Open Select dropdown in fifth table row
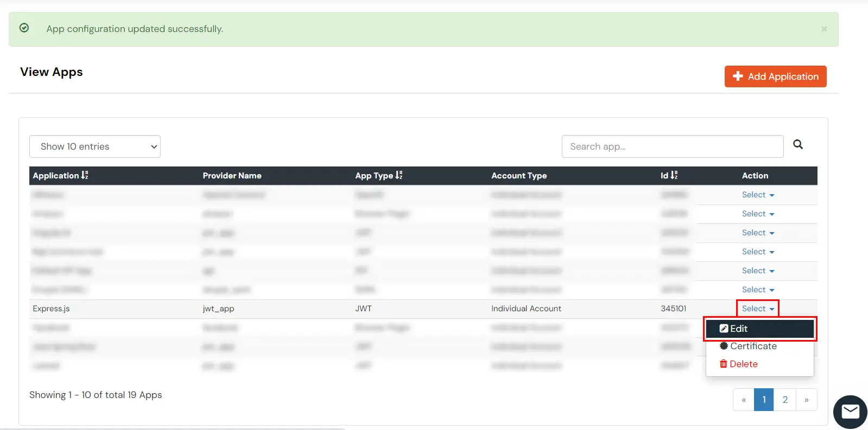The height and width of the screenshot is (430, 868). pyautogui.click(x=758, y=271)
